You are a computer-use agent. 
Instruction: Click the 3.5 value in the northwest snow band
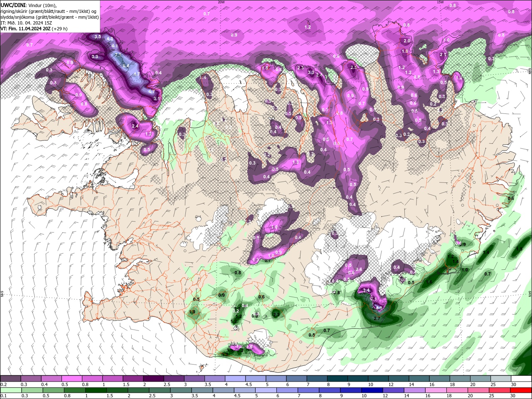[x=98, y=37]
